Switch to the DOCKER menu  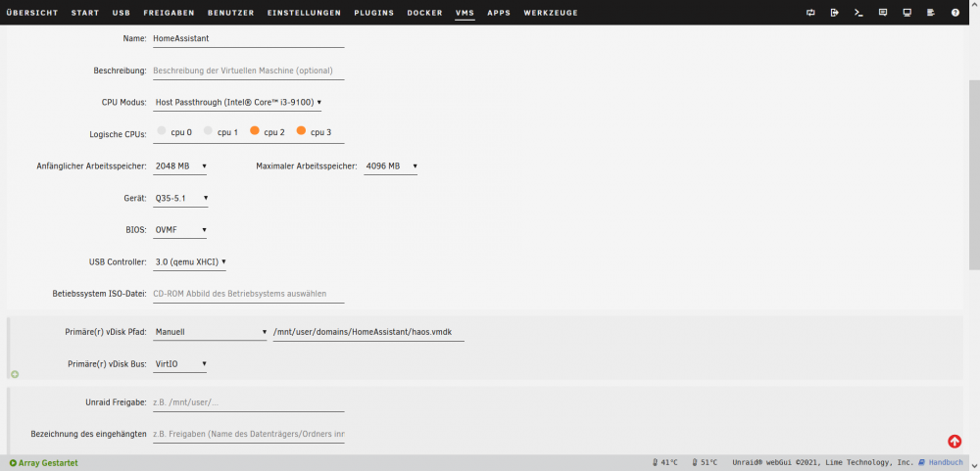(x=424, y=13)
